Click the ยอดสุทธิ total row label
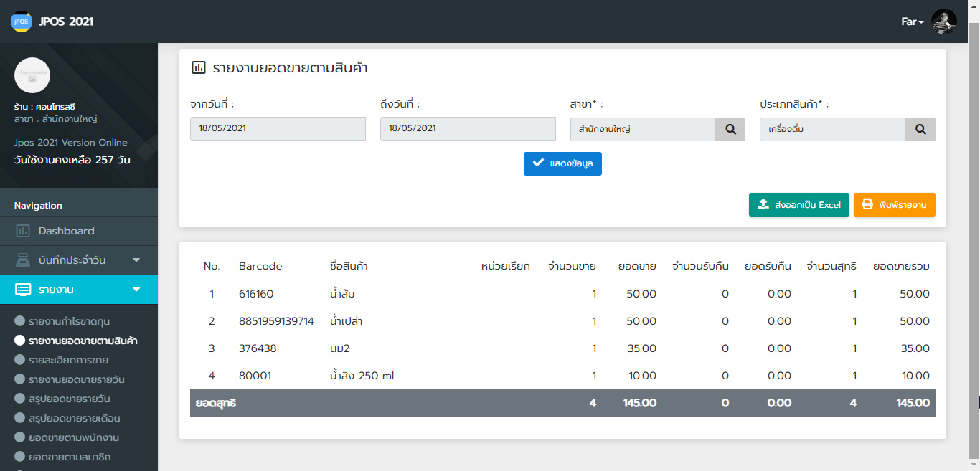980x471 pixels. coord(216,403)
